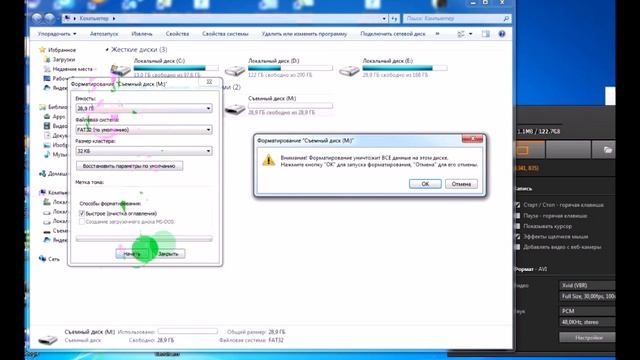Change view using the Explorer view icon
Screen dimensions: 640x360
[461, 34]
